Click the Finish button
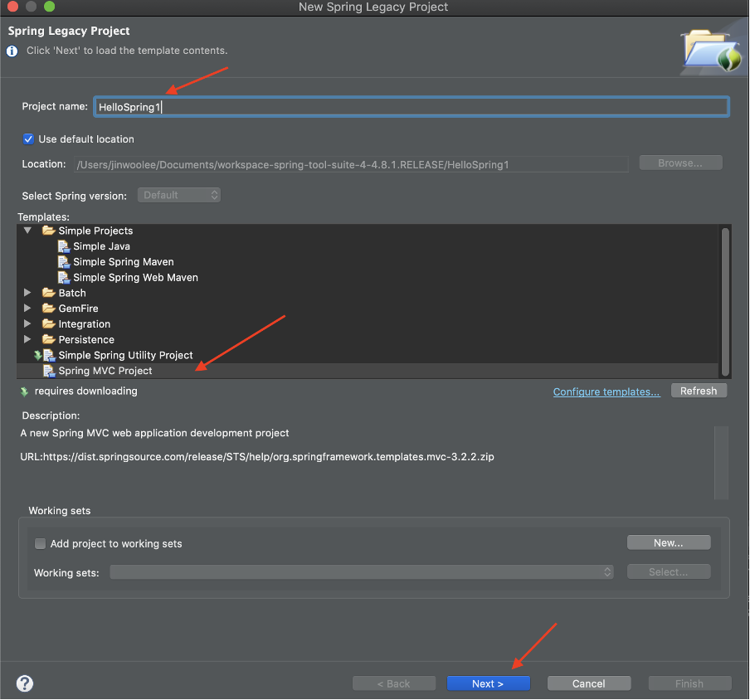750x700 pixels. [689, 683]
